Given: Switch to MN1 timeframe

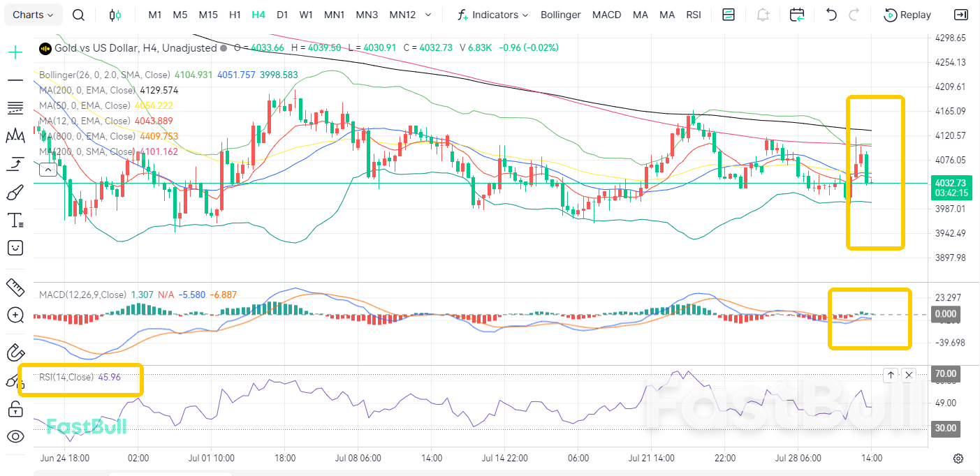Looking at the screenshot, I should (x=335, y=15).
